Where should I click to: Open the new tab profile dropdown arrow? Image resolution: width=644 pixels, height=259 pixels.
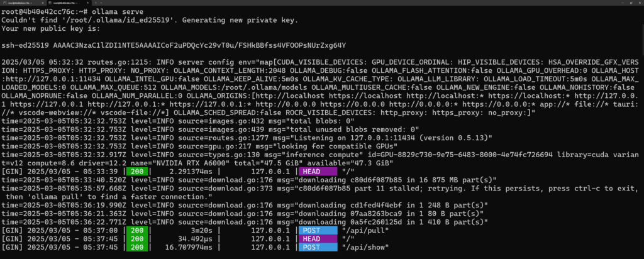click(101, 3)
